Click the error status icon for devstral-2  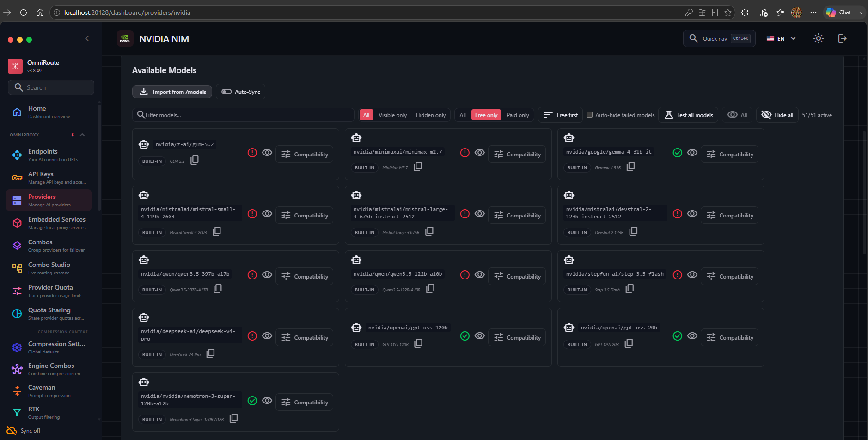click(x=678, y=214)
